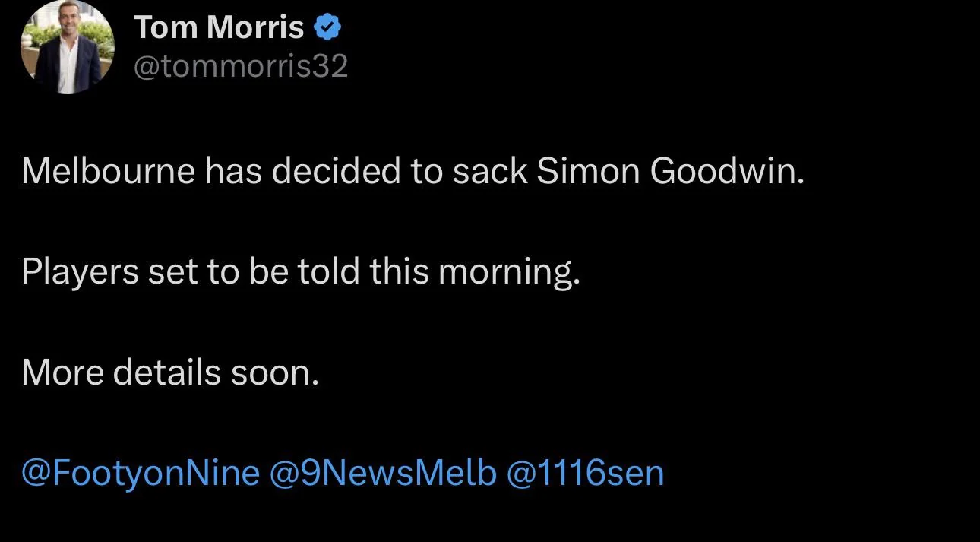Select the word Players in second line
Image resolution: width=980 pixels, height=542 pixels.
[80, 271]
